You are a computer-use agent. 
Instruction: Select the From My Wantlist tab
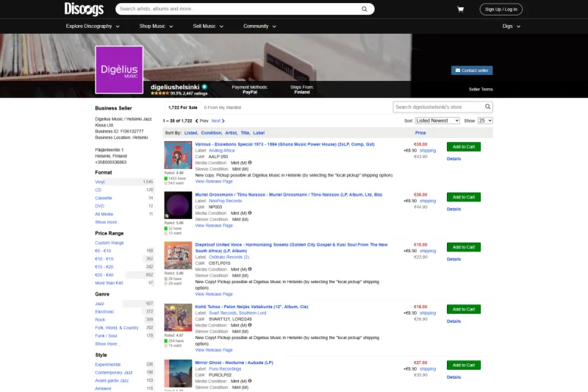[223, 107]
